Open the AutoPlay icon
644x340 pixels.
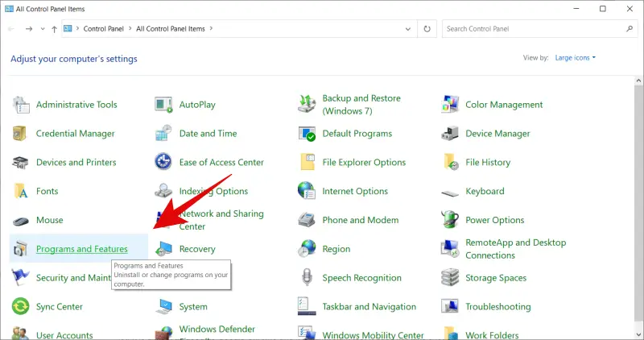coord(163,105)
